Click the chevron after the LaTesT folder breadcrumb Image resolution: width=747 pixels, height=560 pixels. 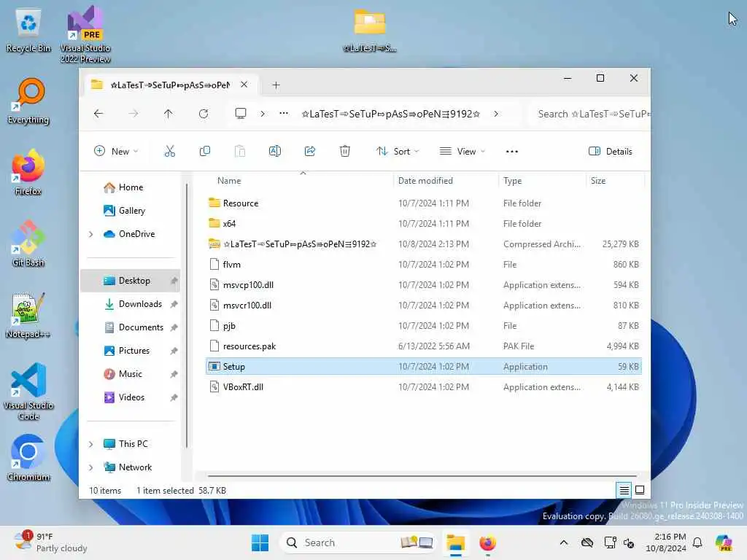pos(496,114)
